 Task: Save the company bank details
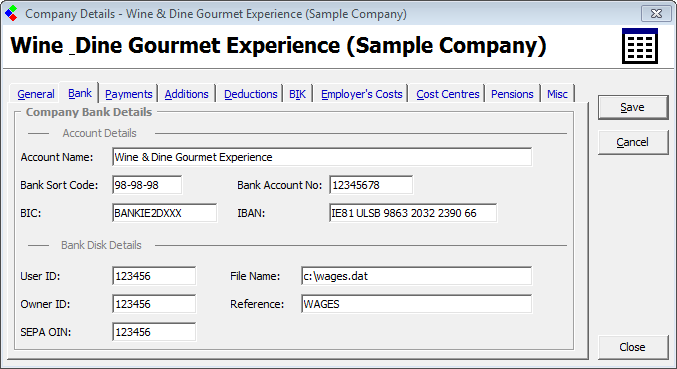pyautogui.click(x=633, y=107)
